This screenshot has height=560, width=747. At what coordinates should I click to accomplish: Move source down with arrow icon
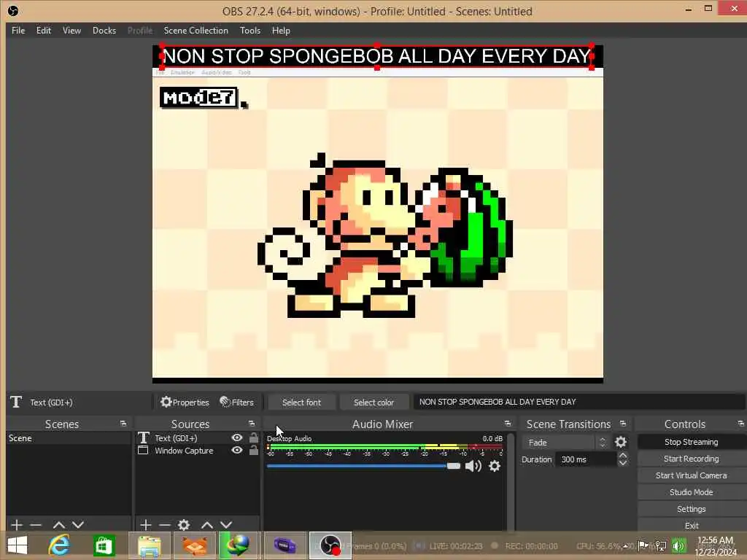[x=226, y=525]
